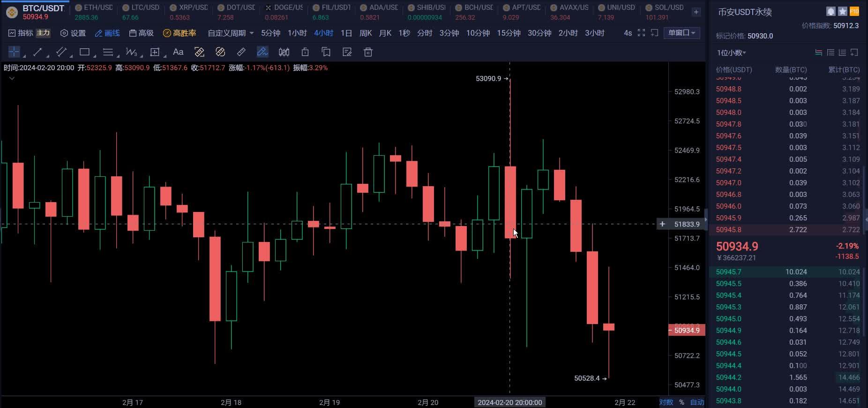Collapse the chart info chevron under 时间

pos(12,78)
